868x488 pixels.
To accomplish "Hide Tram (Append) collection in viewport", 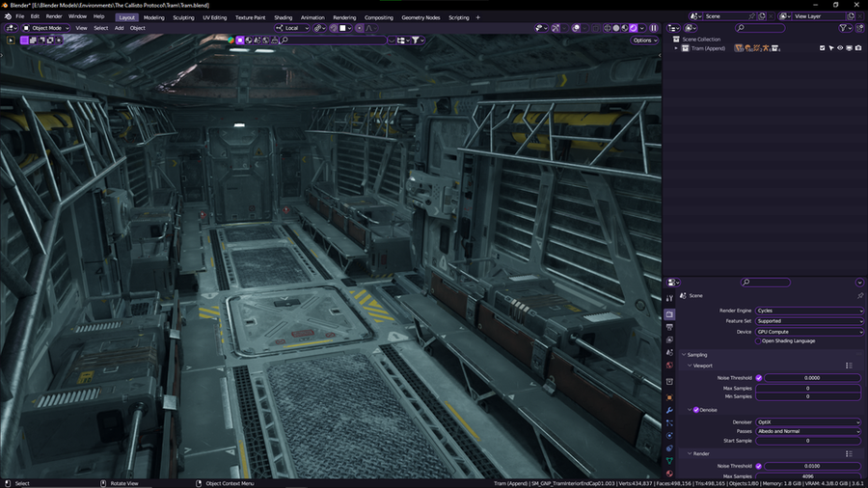I will (x=840, y=48).
